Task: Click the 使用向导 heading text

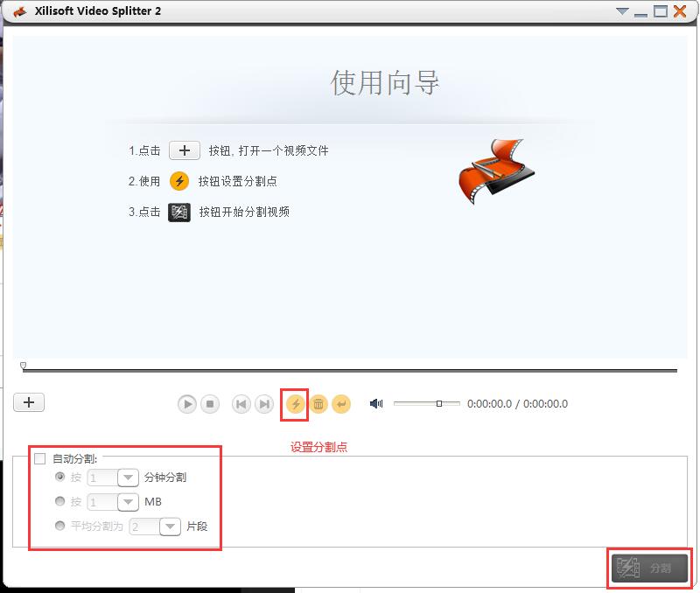Action: 385,83
